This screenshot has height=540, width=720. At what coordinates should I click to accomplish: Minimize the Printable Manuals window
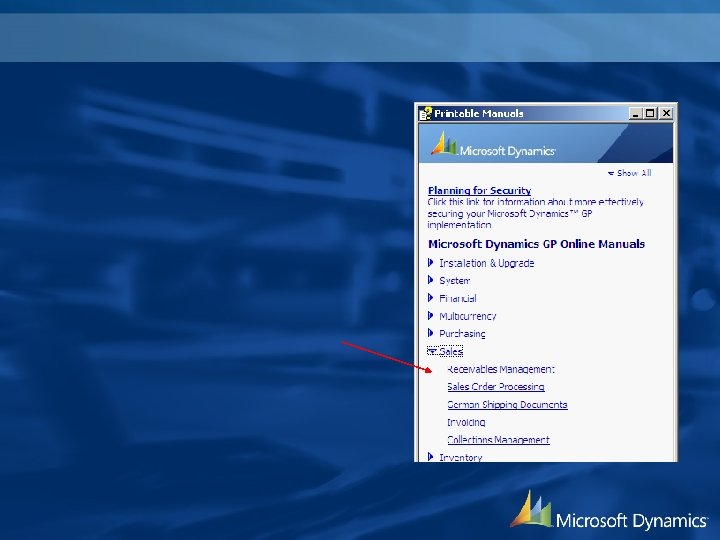click(636, 113)
